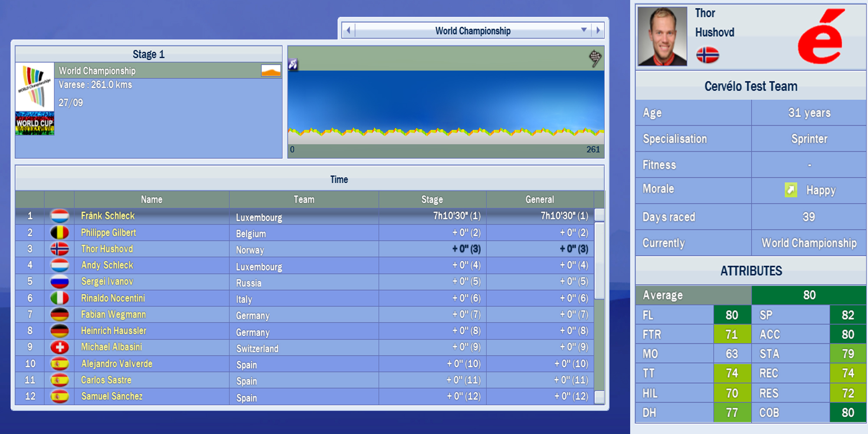Image resolution: width=868 pixels, height=434 pixels.
Task: Go to next race with right arrow
Action: coord(598,30)
